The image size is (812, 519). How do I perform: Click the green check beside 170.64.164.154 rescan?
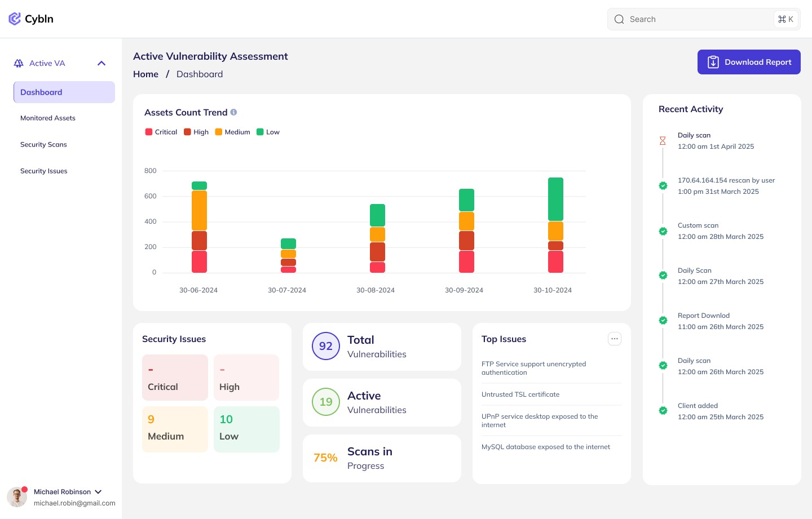[x=663, y=185]
